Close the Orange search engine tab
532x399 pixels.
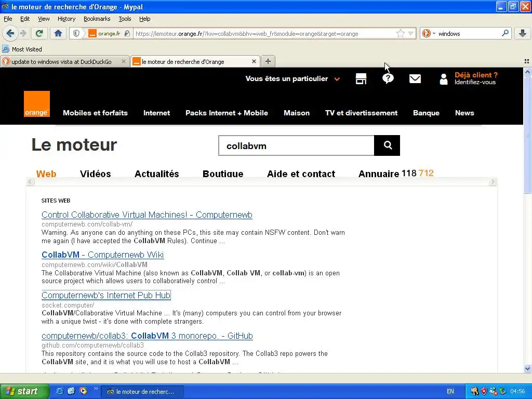point(254,61)
